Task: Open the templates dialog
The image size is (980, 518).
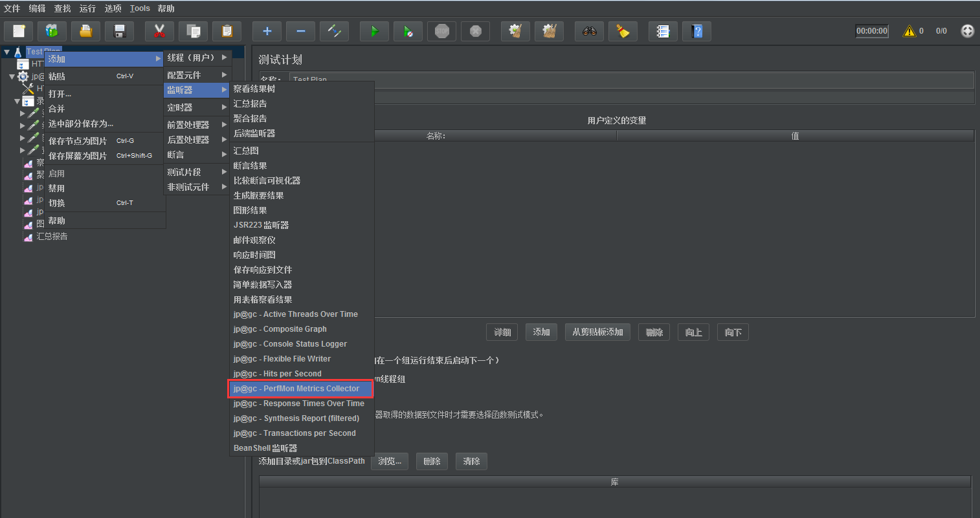Action: pyautogui.click(x=52, y=30)
